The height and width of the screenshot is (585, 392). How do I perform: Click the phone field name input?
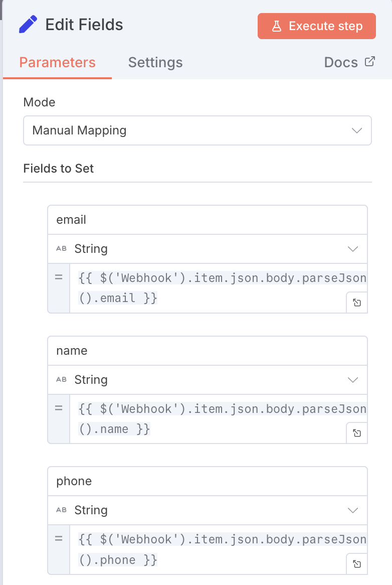pyautogui.click(x=208, y=481)
